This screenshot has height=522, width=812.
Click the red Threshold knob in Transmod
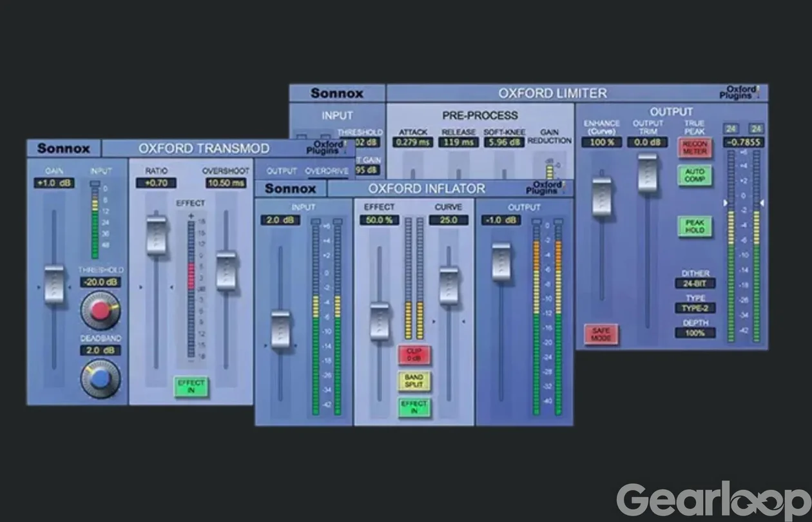[101, 310]
